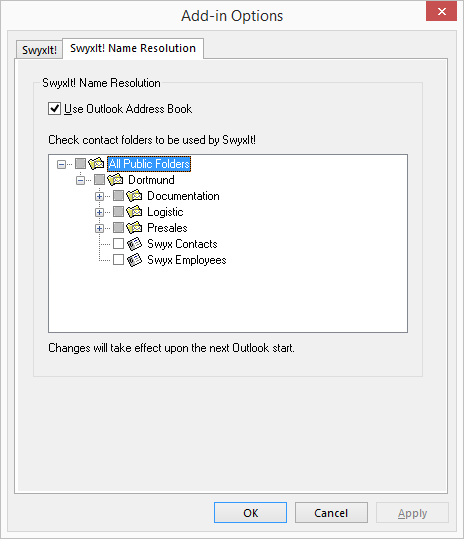Select the SwyxIt! Name Resolution tab
Viewport: 464px width, 539px height.
(133, 48)
